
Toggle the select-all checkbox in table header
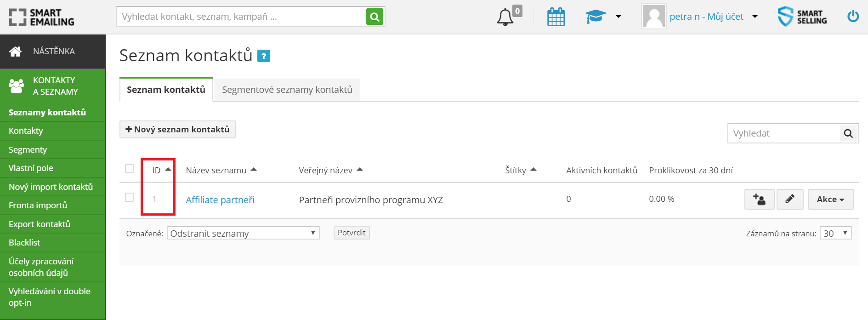pos(130,169)
